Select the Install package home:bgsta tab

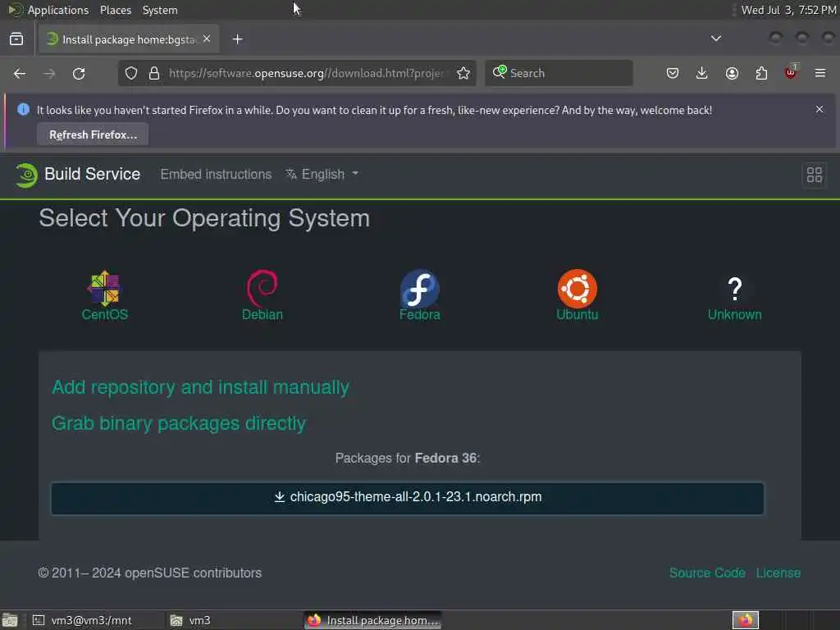pos(129,39)
